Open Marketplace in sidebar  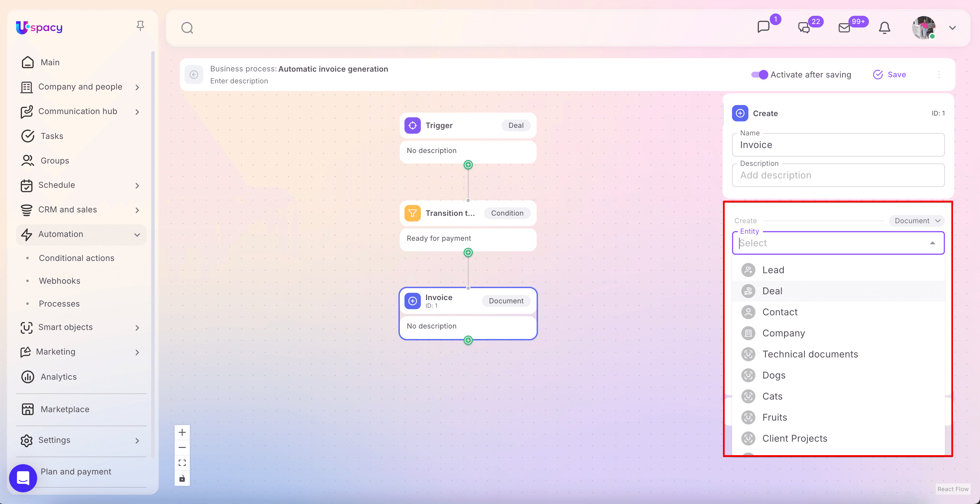pos(81,409)
